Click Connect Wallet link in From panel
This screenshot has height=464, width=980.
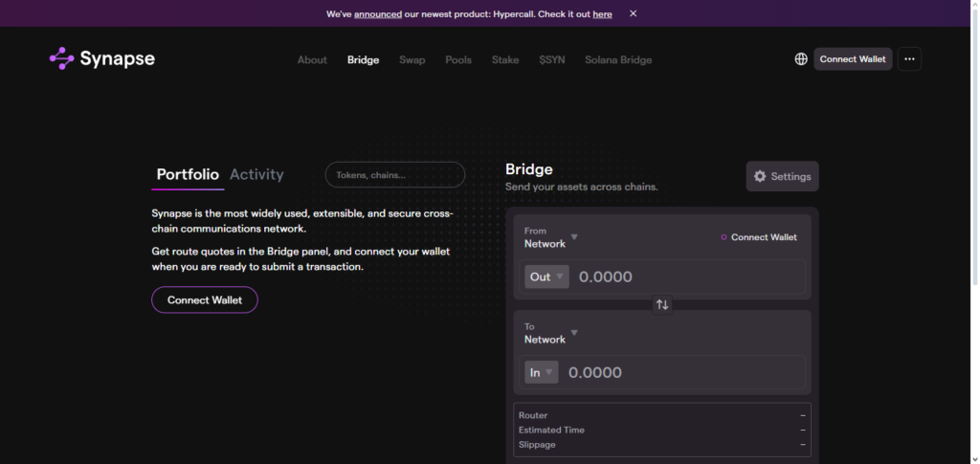(x=763, y=237)
